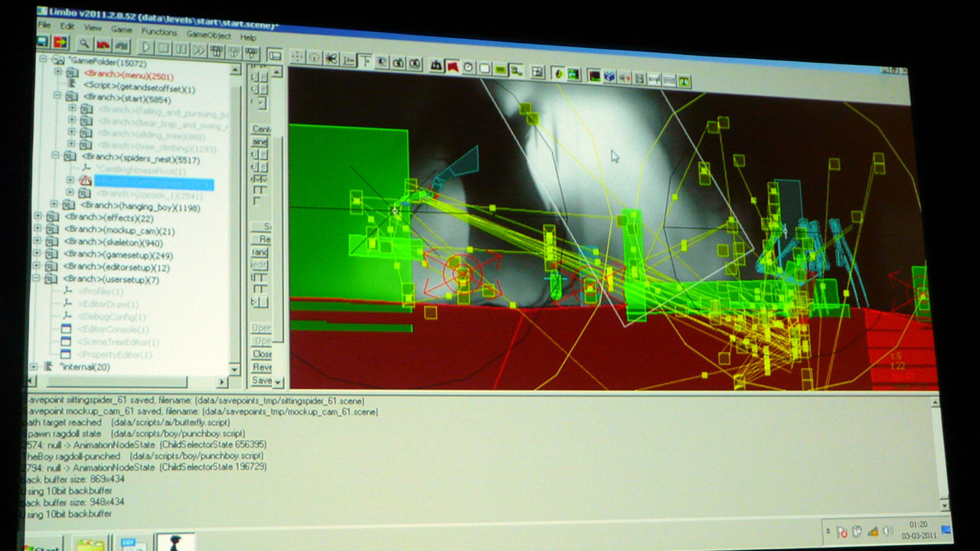Expand the internal(20) node

33,367
